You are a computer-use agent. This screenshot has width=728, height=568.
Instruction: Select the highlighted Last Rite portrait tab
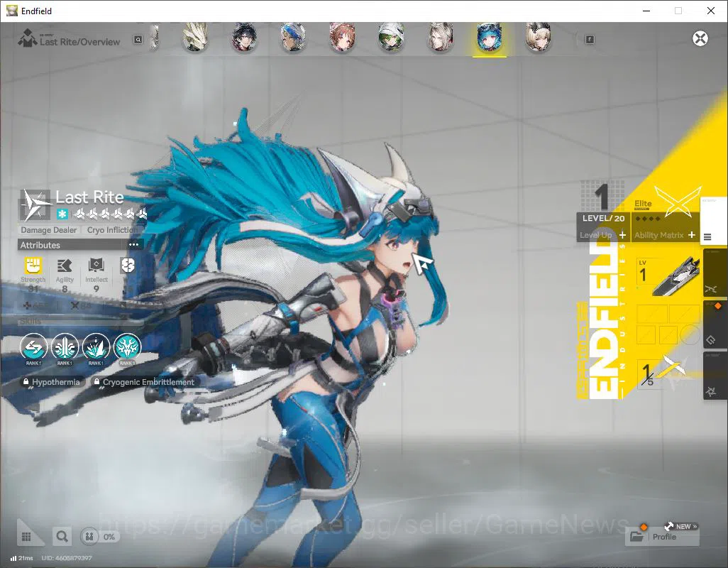(490, 38)
